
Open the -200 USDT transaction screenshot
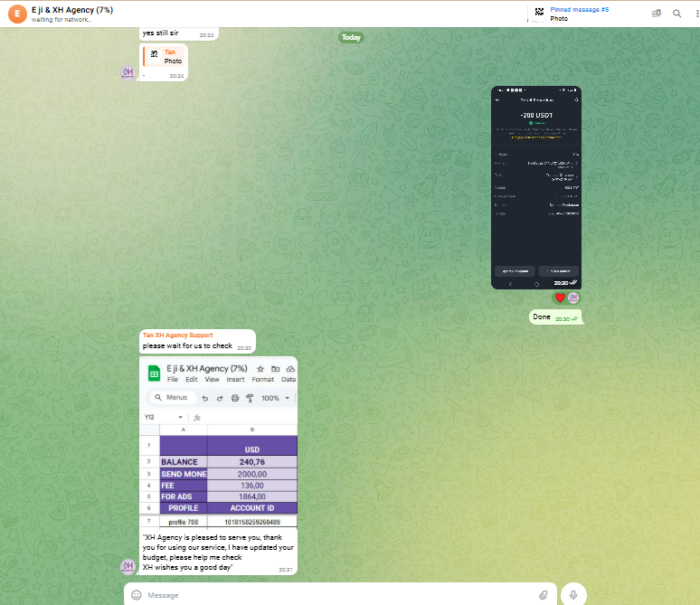(536, 187)
